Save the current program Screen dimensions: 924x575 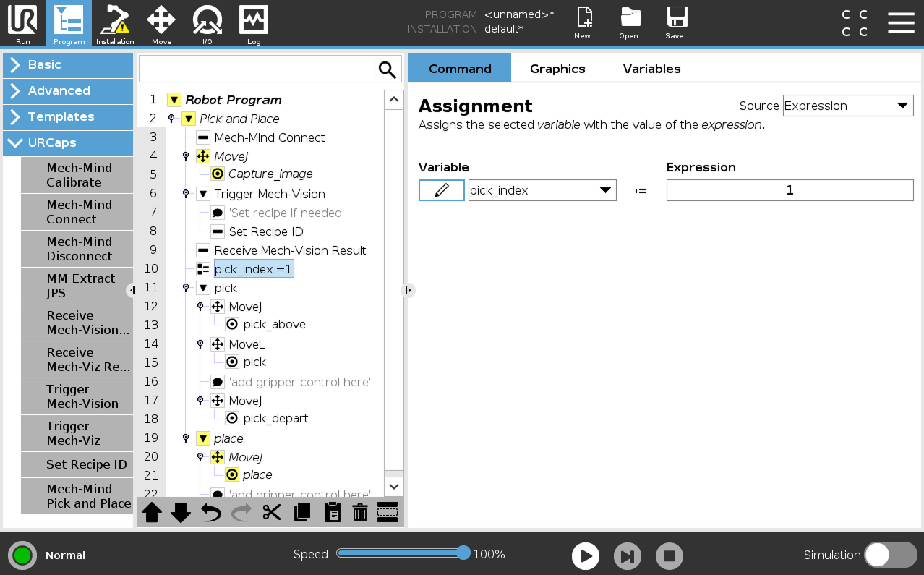coord(677,23)
